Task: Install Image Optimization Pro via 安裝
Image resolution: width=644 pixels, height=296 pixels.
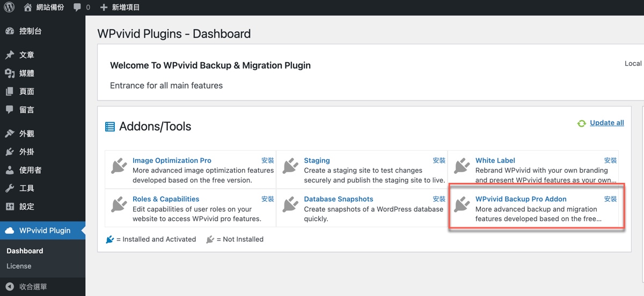Action: point(268,160)
